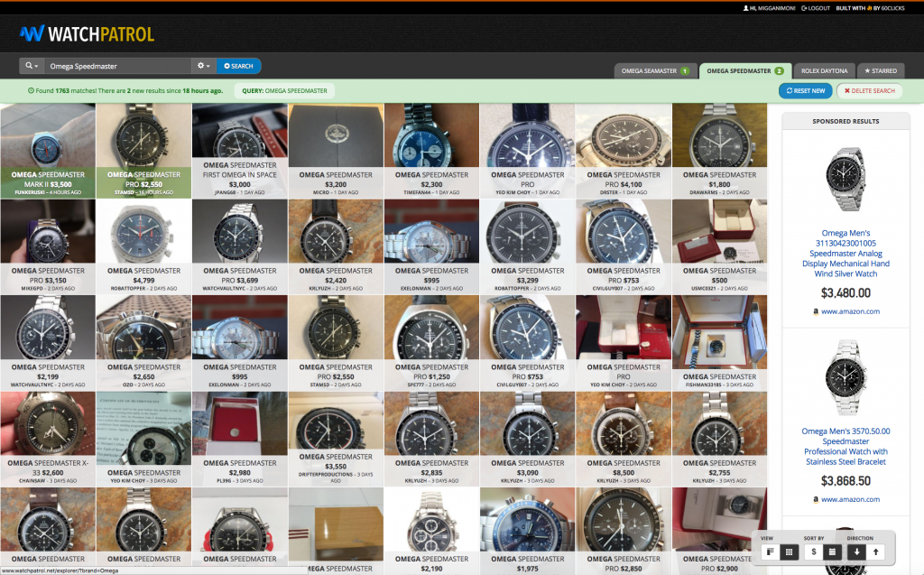
Task: Open the $2,190 Speedmaster listing
Action: click(x=431, y=531)
